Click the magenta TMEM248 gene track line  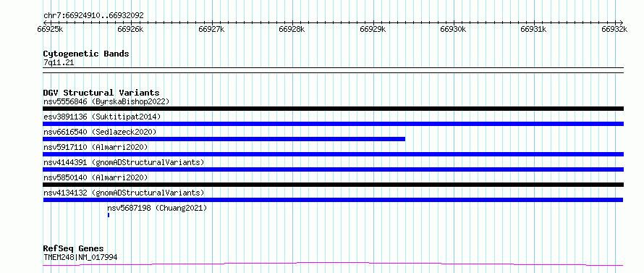pyautogui.click(x=333, y=264)
